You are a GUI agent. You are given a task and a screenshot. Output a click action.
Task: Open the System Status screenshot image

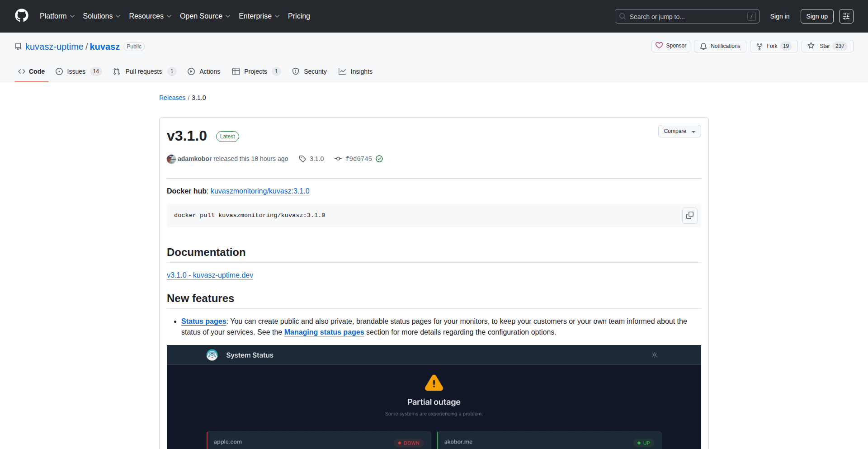434,397
